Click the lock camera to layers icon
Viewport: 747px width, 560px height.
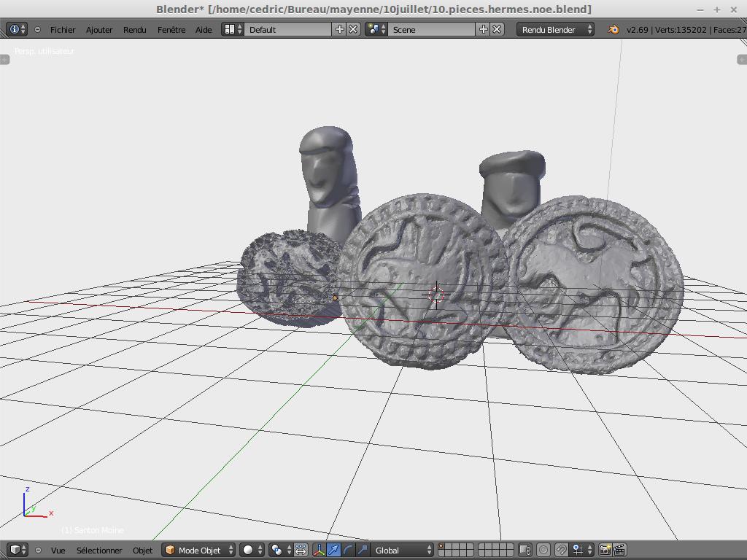525,550
